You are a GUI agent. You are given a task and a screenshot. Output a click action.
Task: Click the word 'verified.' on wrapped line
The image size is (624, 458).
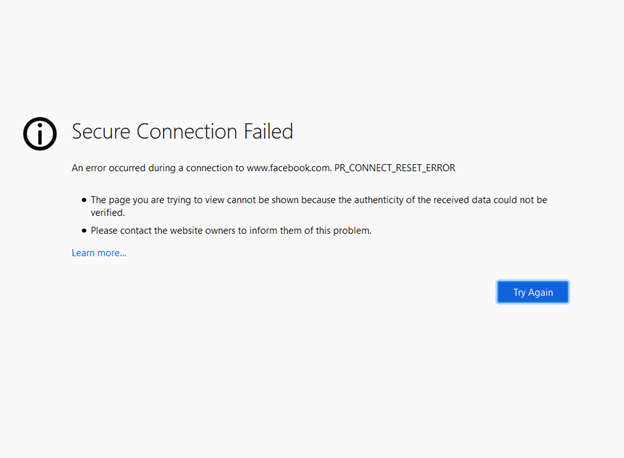click(x=107, y=213)
